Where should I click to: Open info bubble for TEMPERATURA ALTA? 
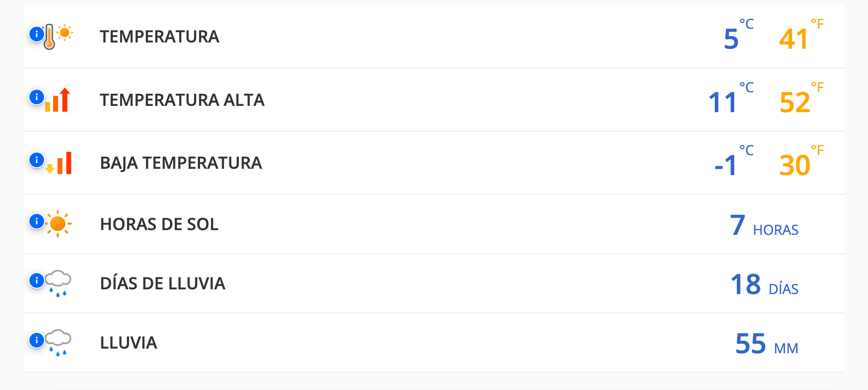click(36, 97)
